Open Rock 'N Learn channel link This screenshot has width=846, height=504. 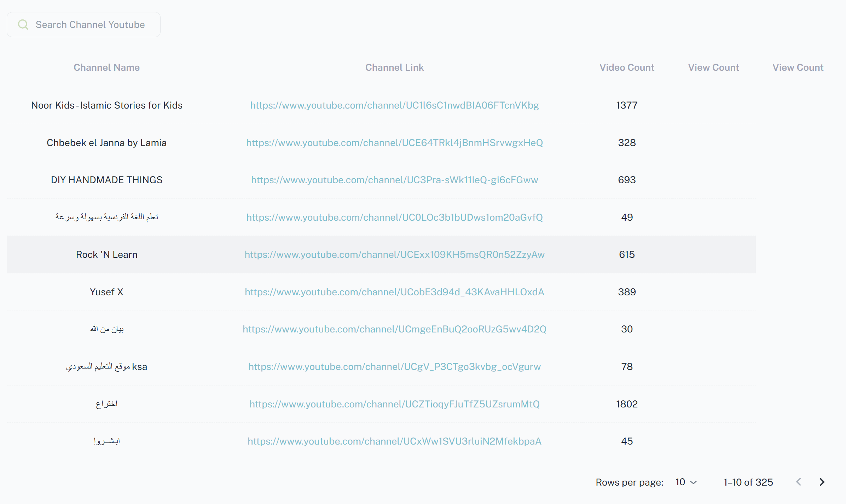(394, 255)
